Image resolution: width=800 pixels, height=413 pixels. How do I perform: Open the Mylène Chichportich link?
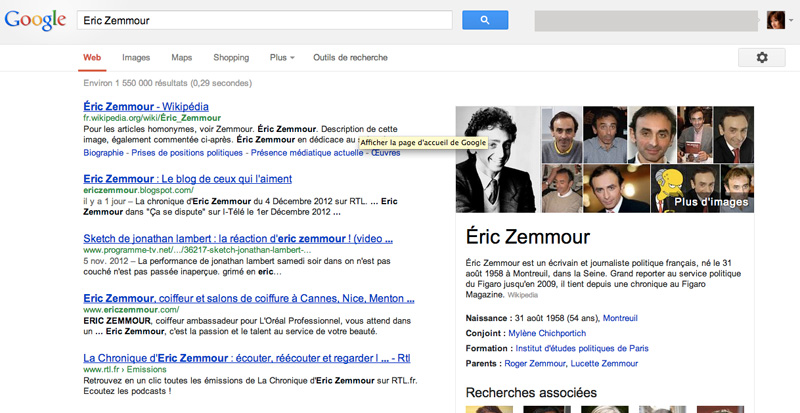tap(547, 333)
